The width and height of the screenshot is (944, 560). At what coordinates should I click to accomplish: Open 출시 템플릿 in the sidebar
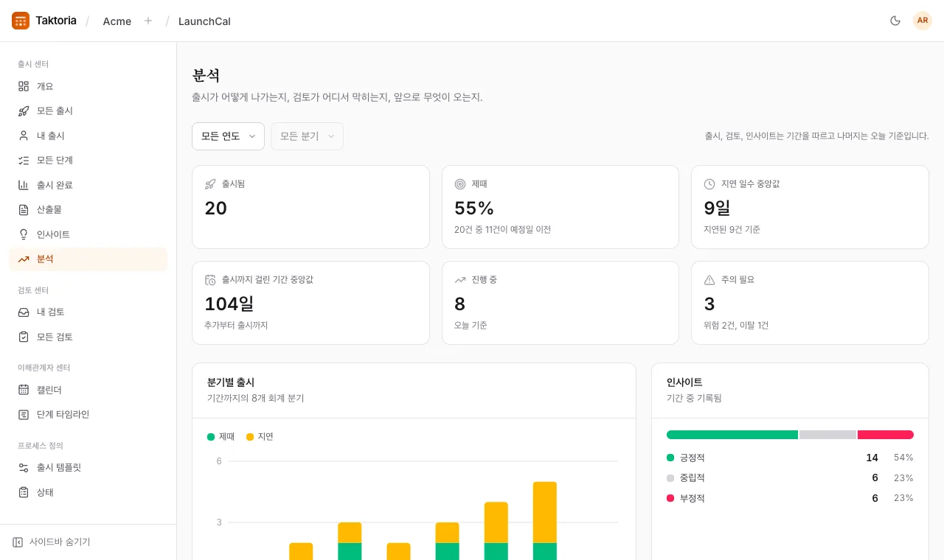tap(88, 467)
